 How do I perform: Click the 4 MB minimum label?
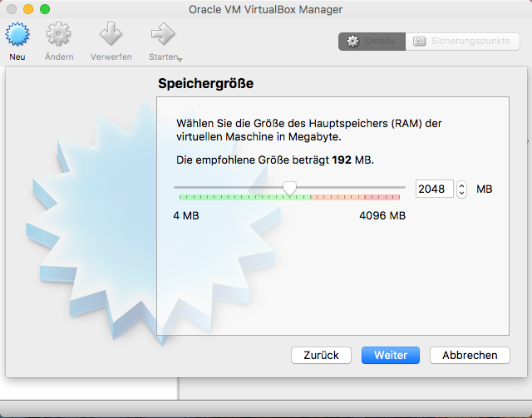click(x=186, y=216)
